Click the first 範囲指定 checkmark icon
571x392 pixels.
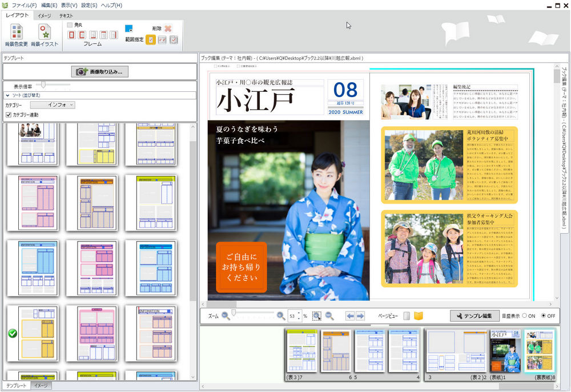tap(150, 40)
